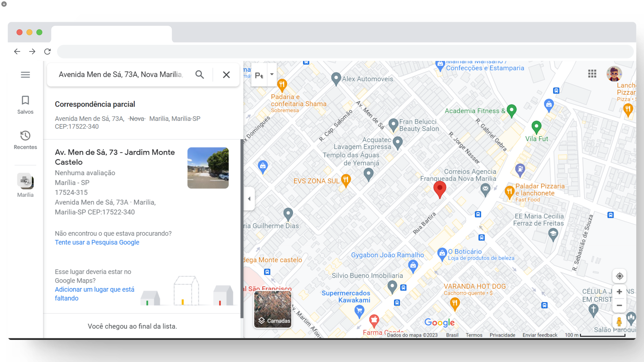
Task: Click the my location target icon
Action: (x=619, y=276)
